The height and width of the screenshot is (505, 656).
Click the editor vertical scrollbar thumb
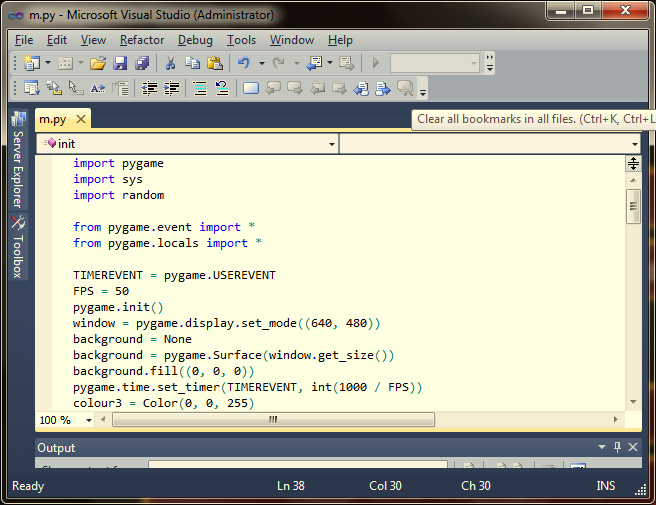tap(633, 206)
